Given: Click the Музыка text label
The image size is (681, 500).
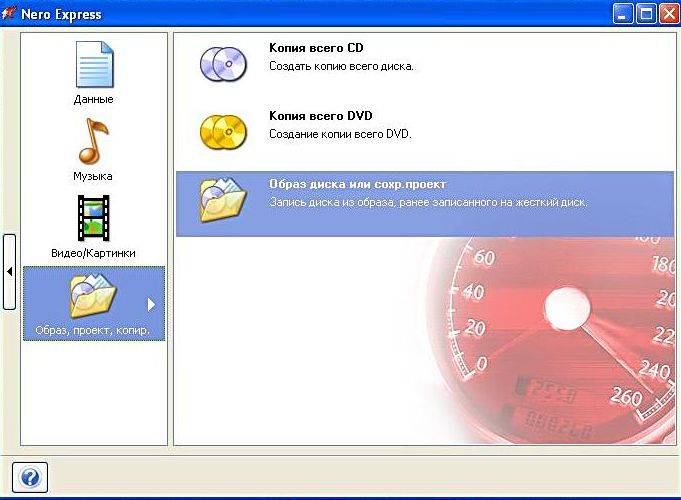Looking at the screenshot, I should coord(93,176).
